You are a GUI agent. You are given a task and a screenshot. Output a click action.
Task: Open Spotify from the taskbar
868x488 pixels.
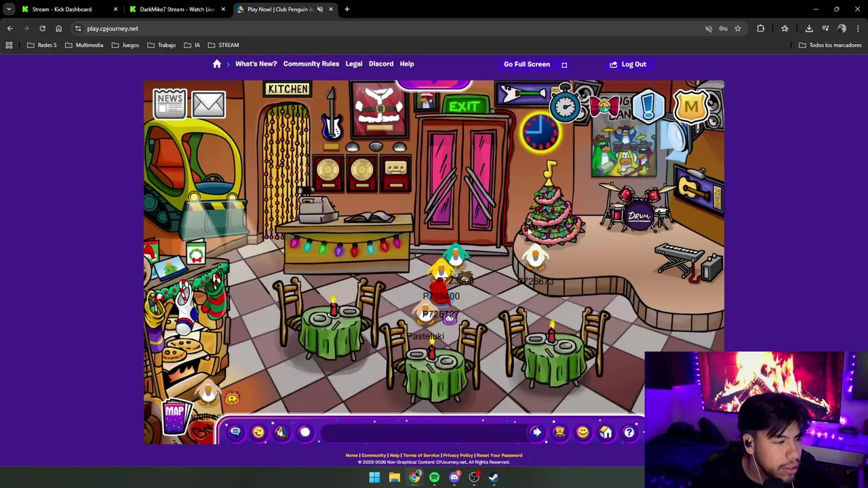click(x=434, y=477)
